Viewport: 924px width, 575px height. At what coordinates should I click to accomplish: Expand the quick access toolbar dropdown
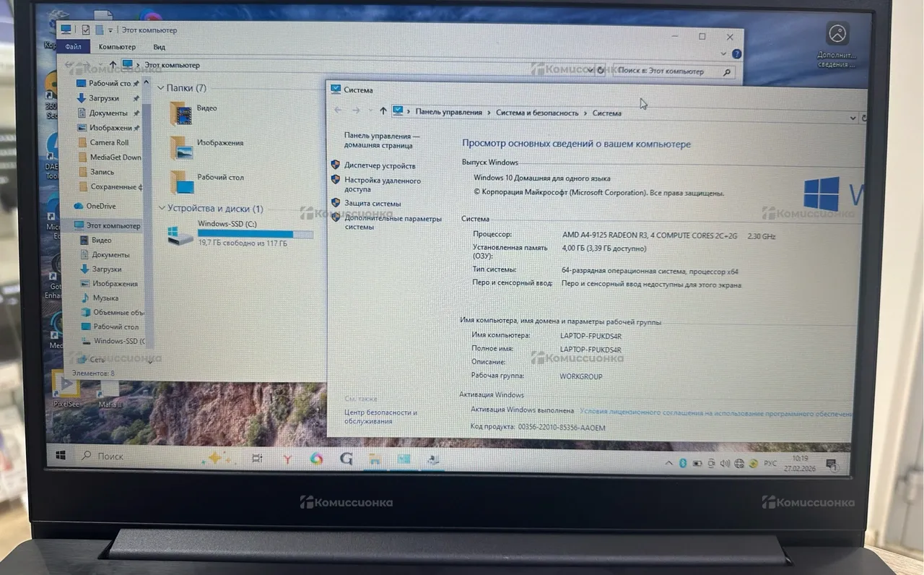coord(110,30)
